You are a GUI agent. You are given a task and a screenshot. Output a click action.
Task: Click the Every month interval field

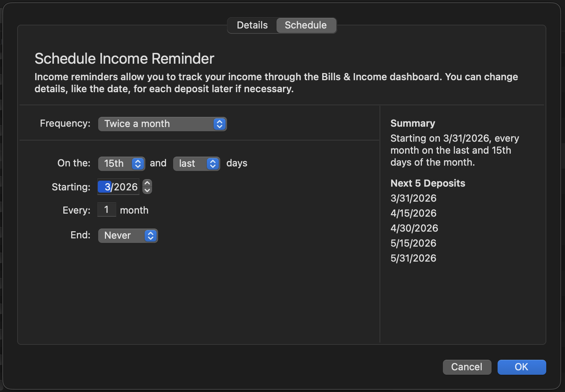[x=107, y=209]
